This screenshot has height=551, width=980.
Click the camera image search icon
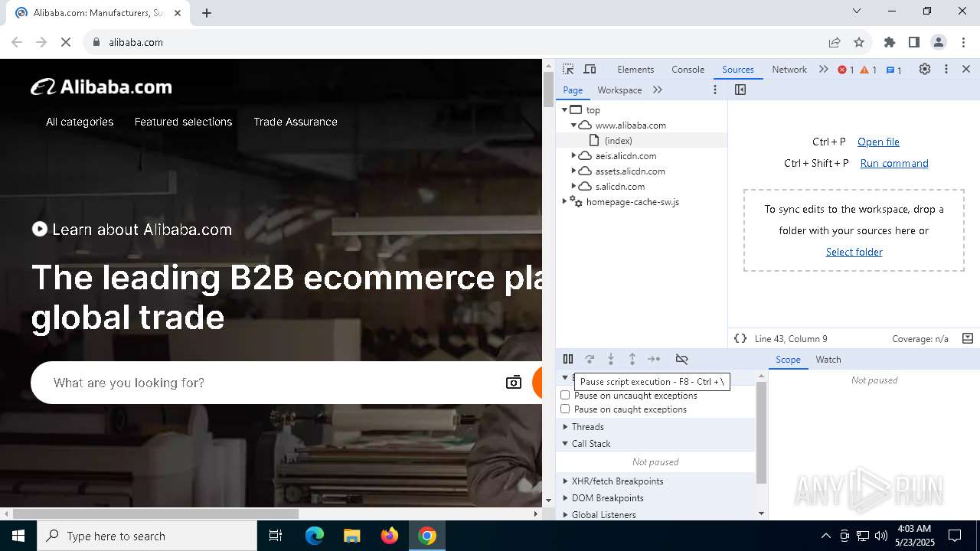[x=514, y=383]
